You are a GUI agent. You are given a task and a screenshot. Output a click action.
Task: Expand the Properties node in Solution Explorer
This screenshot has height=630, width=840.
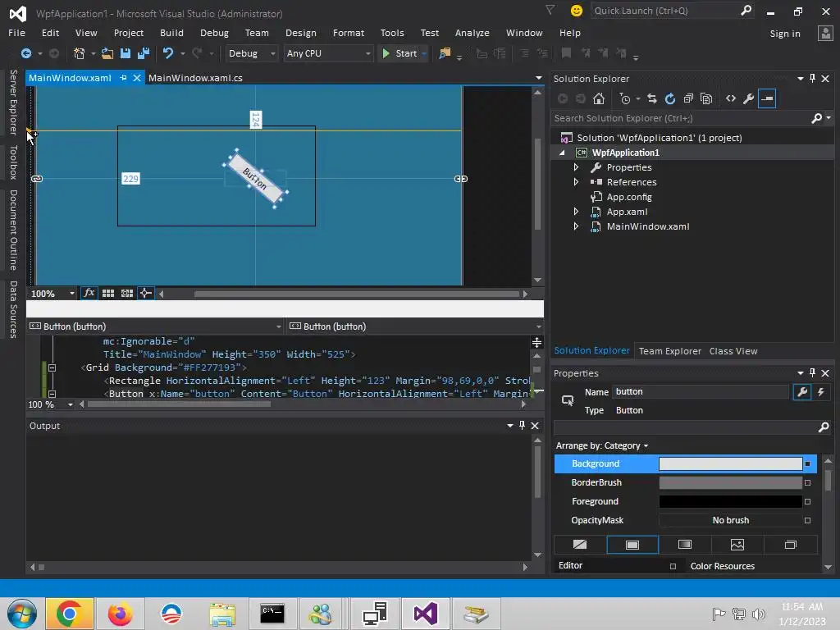pos(577,167)
